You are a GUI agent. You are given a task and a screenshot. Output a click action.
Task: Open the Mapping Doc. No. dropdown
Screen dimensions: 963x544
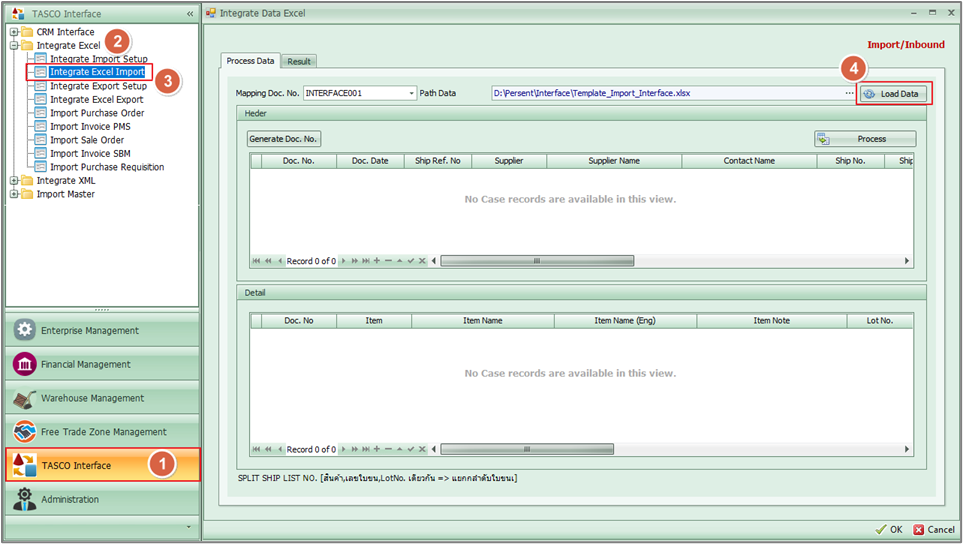point(411,93)
